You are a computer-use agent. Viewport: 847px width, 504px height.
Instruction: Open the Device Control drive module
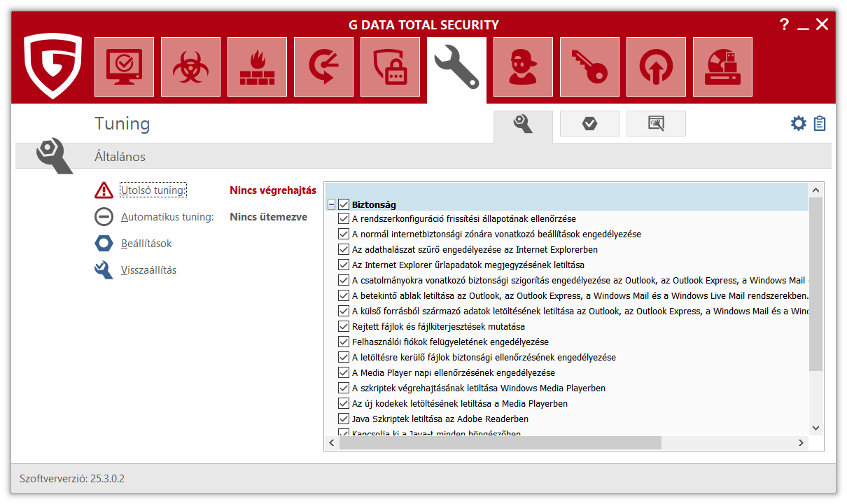tap(722, 66)
